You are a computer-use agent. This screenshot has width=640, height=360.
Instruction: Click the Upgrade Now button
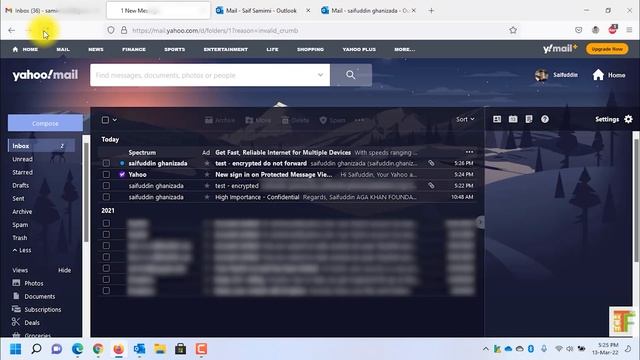coord(607,49)
